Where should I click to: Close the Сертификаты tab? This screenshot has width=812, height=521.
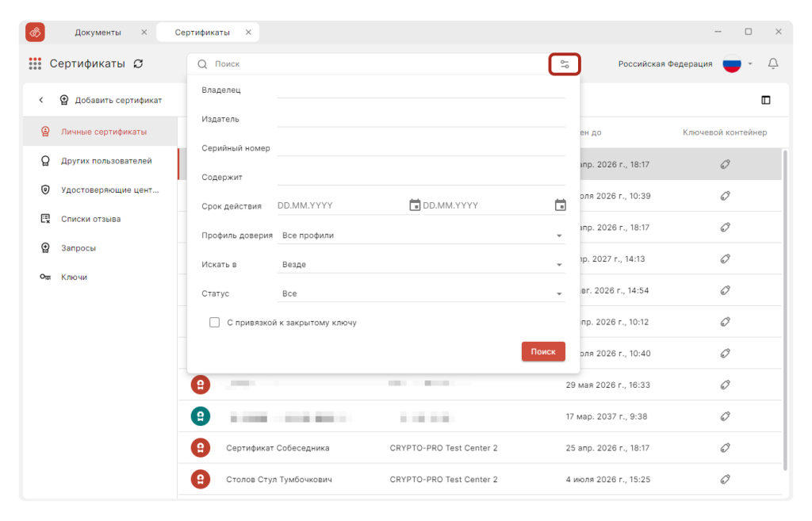click(248, 32)
